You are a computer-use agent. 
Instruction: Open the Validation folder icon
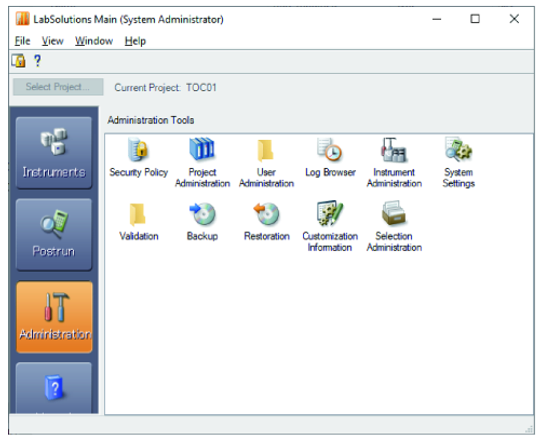[x=138, y=221]
